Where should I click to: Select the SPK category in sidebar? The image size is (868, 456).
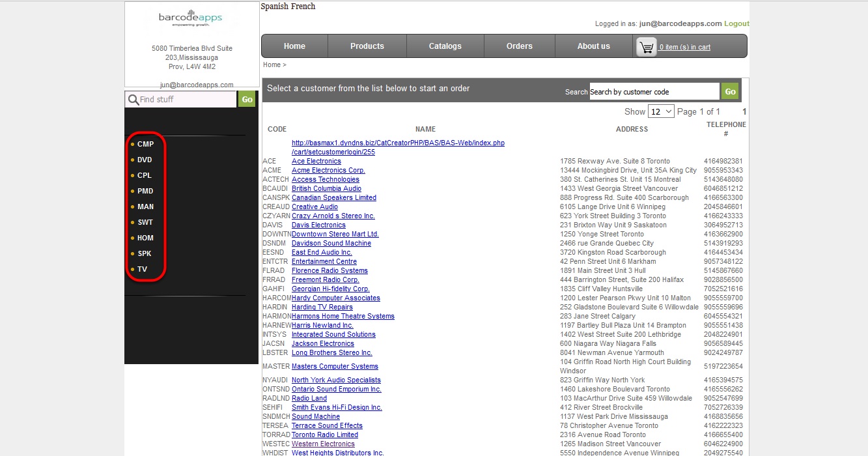[x=145, y=253]
